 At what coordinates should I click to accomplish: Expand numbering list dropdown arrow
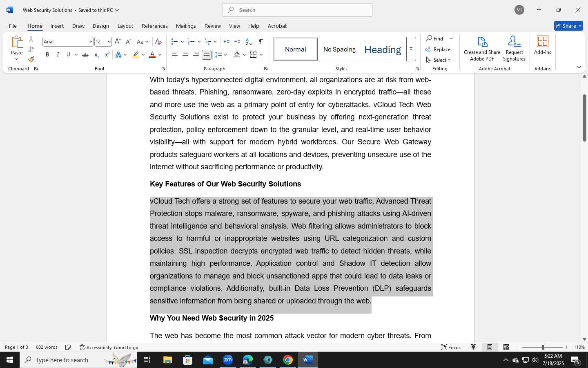click(199, 42)
